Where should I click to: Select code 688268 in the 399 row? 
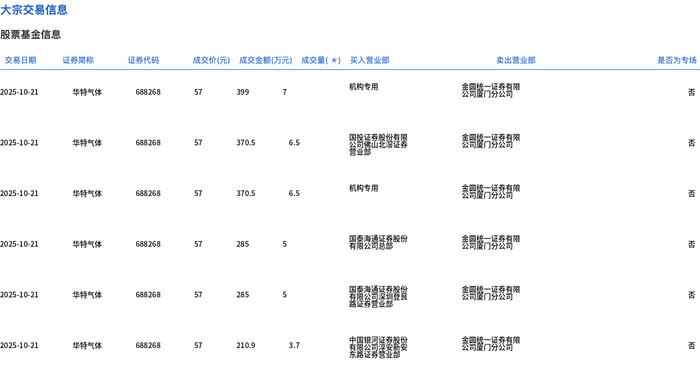pos(148,92)
